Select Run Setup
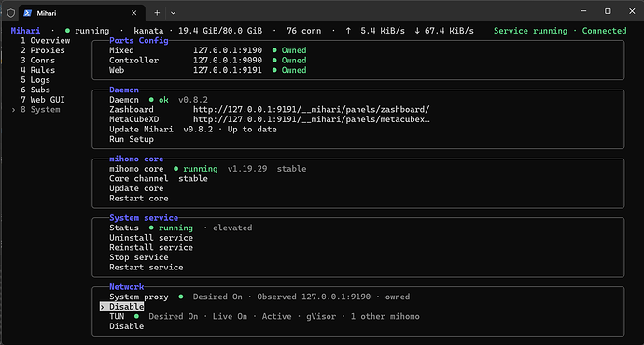 (x=132, y=139)
